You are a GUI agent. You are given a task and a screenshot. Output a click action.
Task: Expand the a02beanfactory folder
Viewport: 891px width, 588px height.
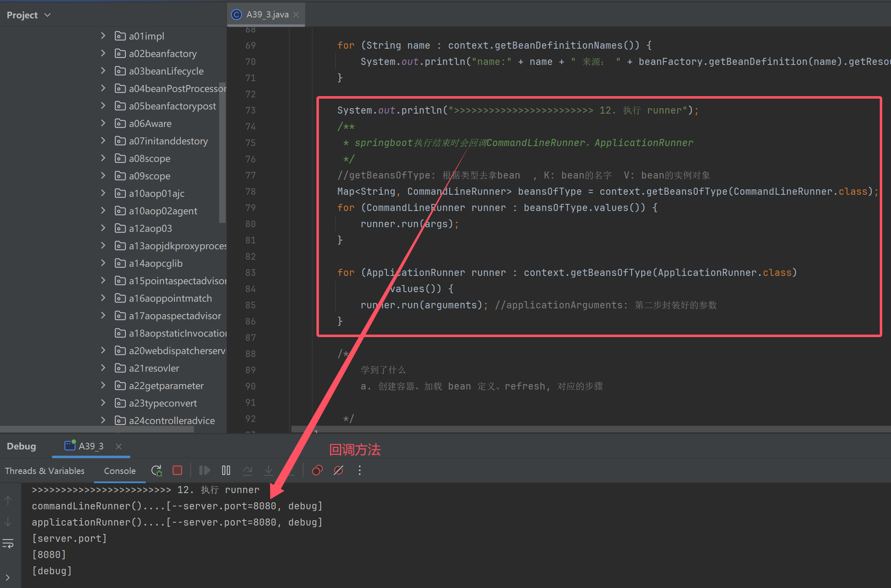point(103,53)
